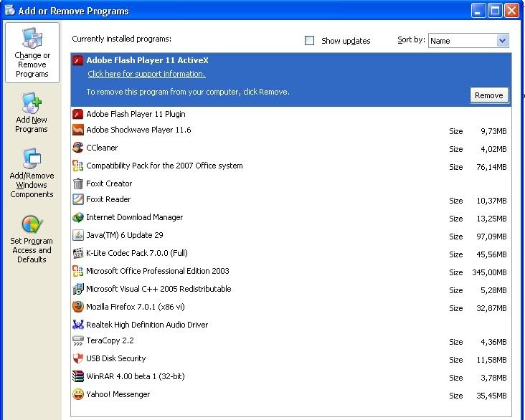The width and height of the screenshot is (525, 420).
Task: Click the Adobe Shockwave Player icon
Action: (78, 130)
